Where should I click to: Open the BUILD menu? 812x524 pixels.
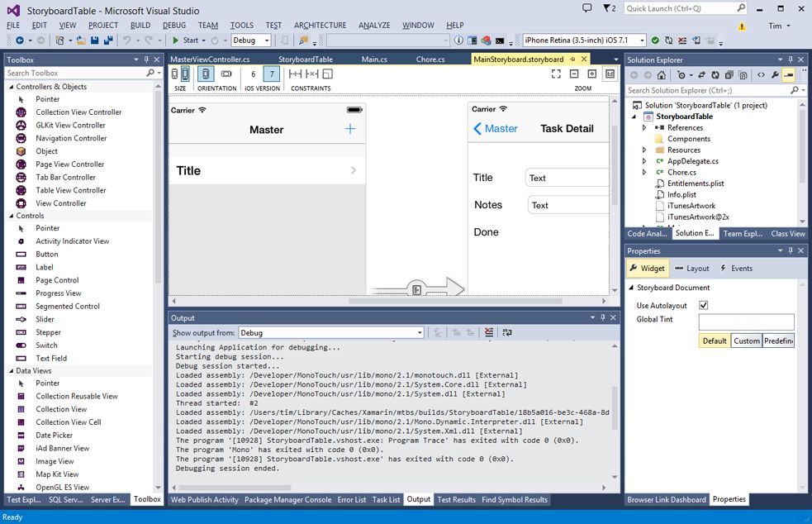(x=140, y=25)
